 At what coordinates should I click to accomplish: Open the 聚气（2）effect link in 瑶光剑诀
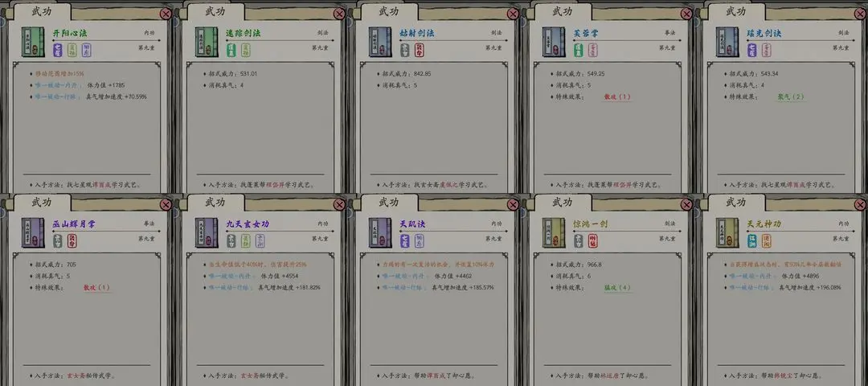791,97
